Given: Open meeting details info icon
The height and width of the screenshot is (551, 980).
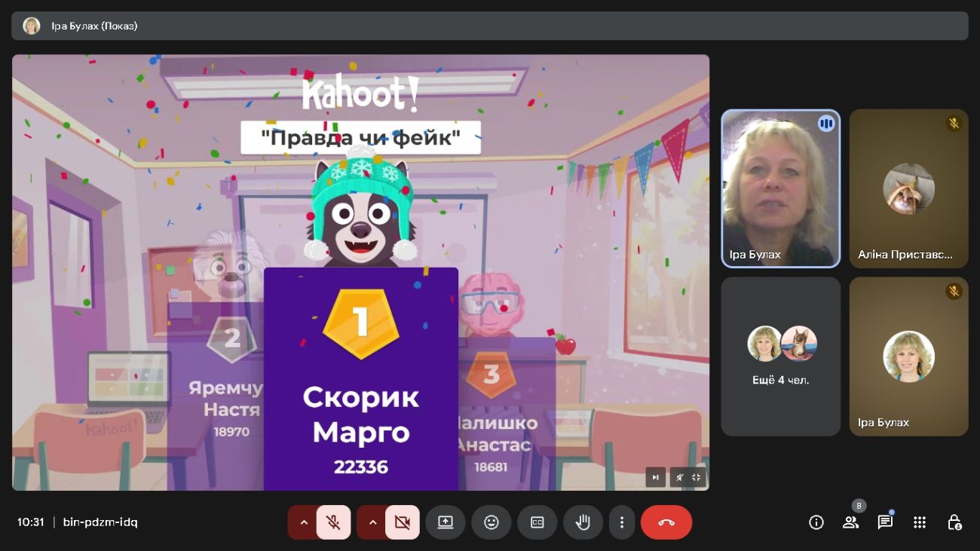Looking at the screenshot, I should pos(816,522).
